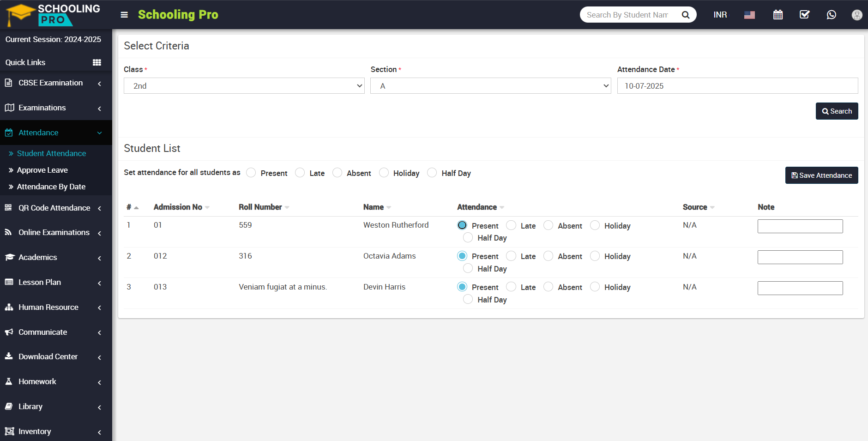Click the Search button under criteria
Image resolution: width=868 pixels, height=441 pixels.
click(x=837, y=111)
